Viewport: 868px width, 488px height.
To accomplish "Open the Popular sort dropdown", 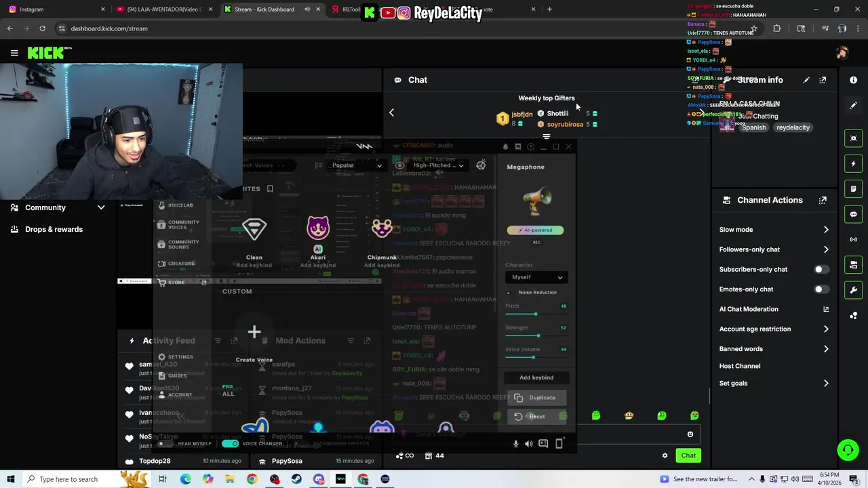I will [356, 165].
